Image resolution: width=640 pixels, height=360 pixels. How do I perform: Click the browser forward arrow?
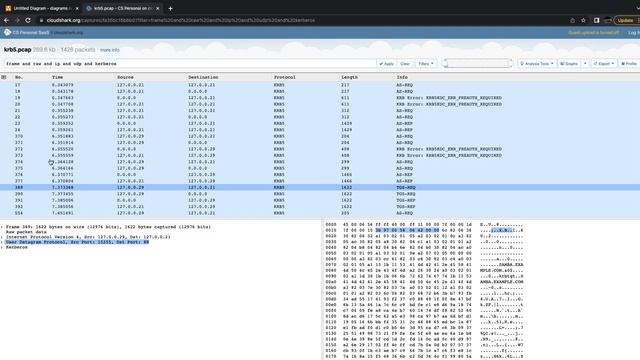[17, 20]
